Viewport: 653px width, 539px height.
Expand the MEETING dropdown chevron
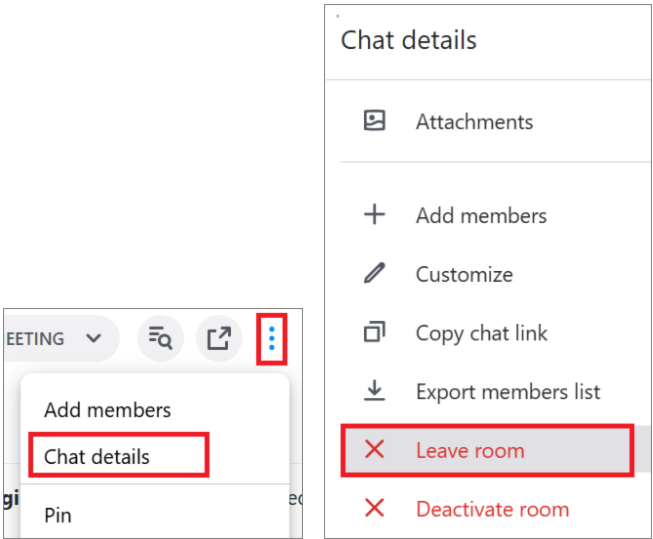tap(93, 339)
